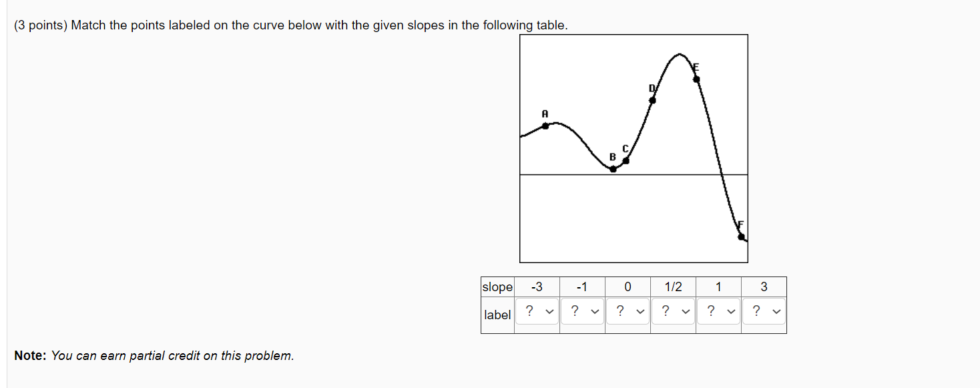Select point B near the curve's minimum
980x388 pixels.
[613, 170]
